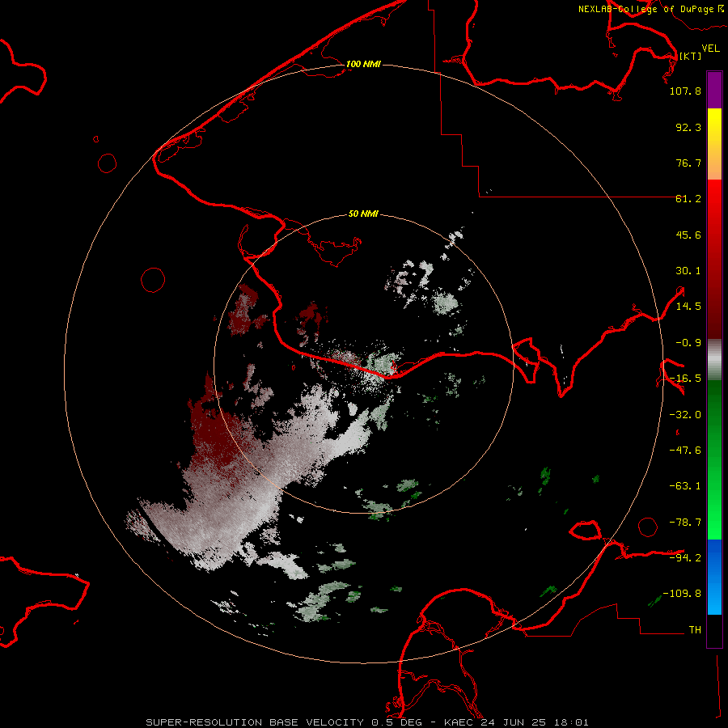Click the 30.1 velocity scale value
Image resolution: width=728 pixels, height=728 pixels.
688,271
